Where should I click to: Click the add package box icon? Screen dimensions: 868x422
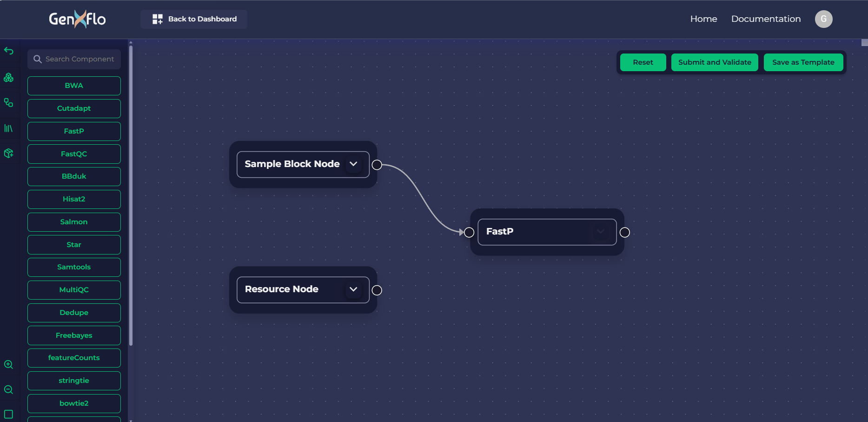tap(8, 153)
